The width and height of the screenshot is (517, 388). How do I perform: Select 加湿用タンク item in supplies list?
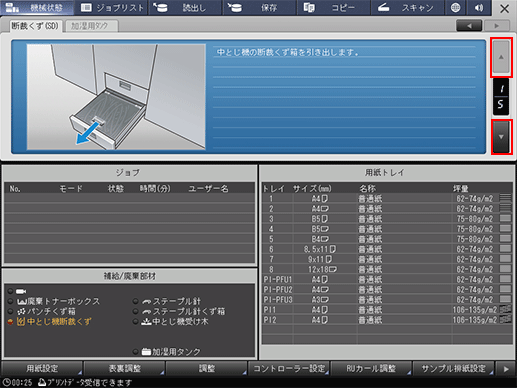[x=171, y=352]
